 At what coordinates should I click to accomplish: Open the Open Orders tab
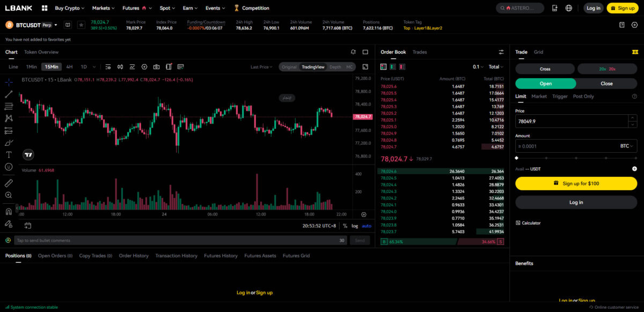55,256
